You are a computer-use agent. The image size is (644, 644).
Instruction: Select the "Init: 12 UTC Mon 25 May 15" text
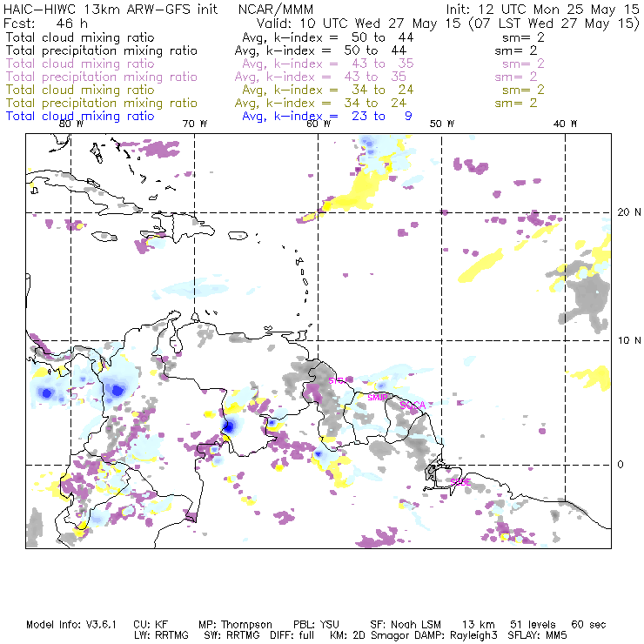coord(542,10)
